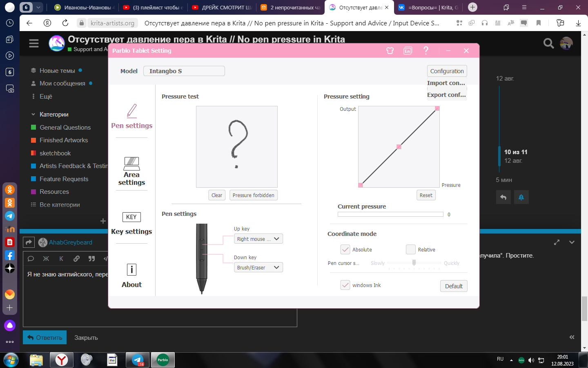Click the top-right pressure curve point

click(x=437, y=108)
